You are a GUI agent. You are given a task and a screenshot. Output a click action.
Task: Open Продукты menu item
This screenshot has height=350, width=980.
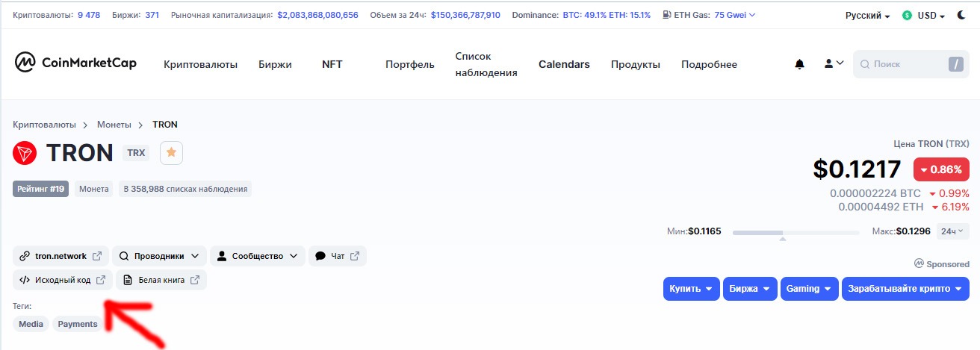point(636,64)
